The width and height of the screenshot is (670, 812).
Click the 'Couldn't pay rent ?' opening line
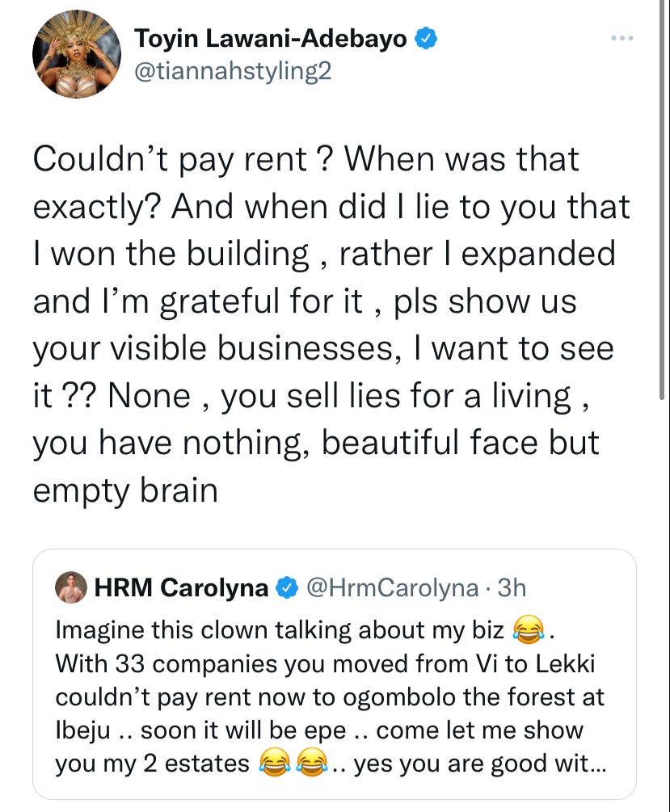[182, 159]
